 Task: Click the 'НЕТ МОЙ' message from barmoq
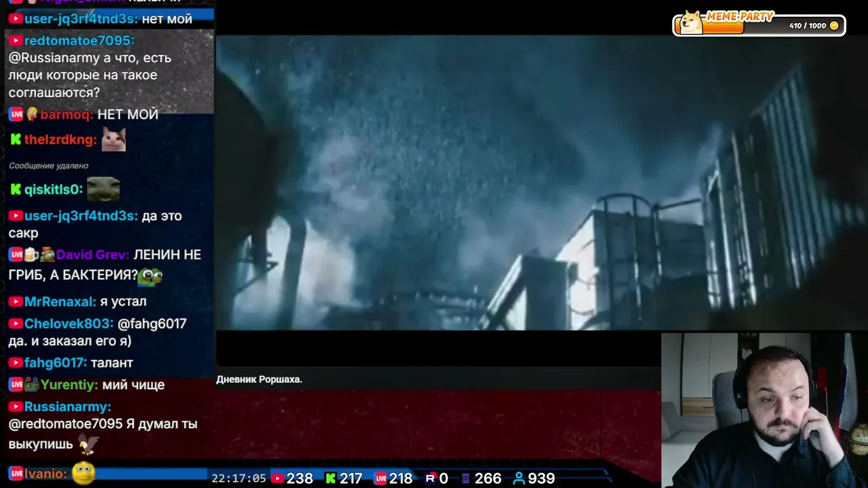pyautogui.click(x=127, y=115)
